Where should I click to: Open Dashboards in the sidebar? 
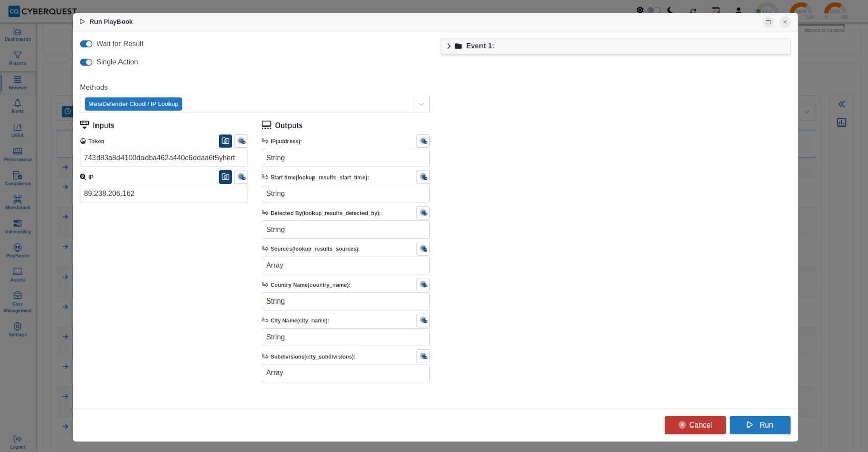coord(18,35)
